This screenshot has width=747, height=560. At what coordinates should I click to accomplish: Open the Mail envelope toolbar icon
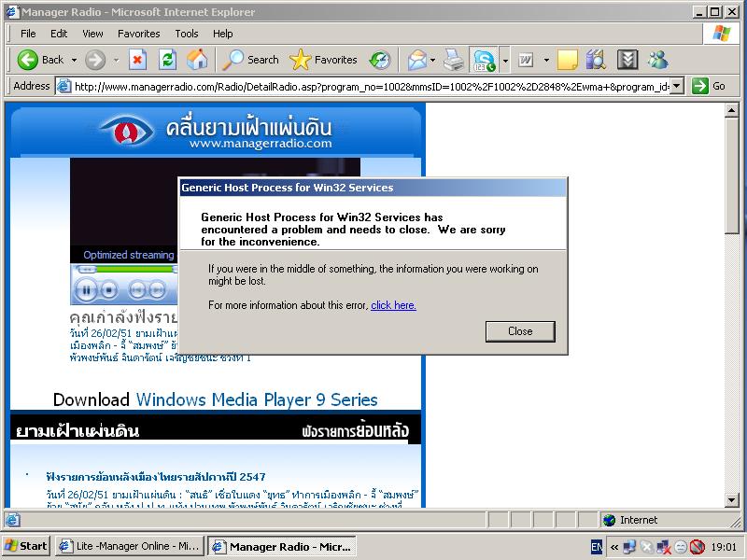[417, 60]
